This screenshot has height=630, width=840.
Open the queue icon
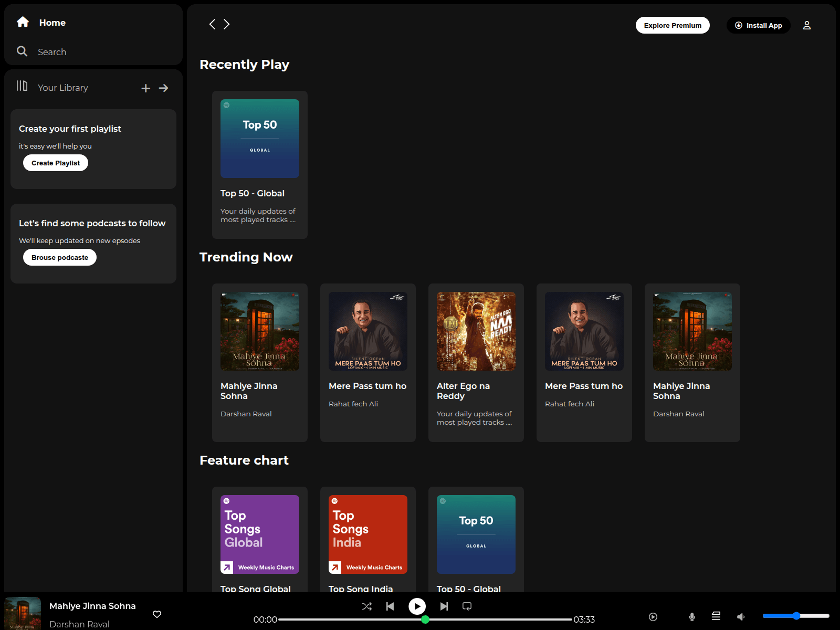tap(716, 616)
